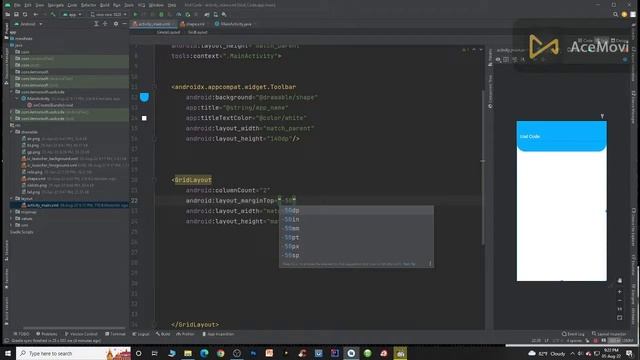The height and width of the screenshot is (360, 640).
Task: Open the Terminal tool window button
Action: tap(116, 334)
